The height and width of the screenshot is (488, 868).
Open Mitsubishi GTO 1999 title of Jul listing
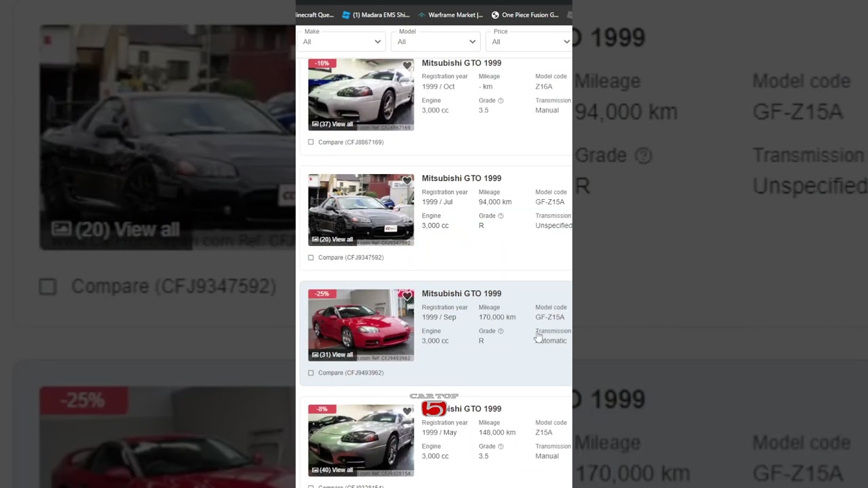pyautogui.click(x=462, y=178)
